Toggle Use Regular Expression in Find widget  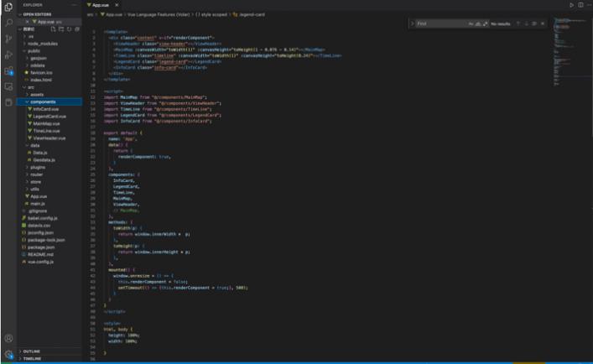pos(484,23)
